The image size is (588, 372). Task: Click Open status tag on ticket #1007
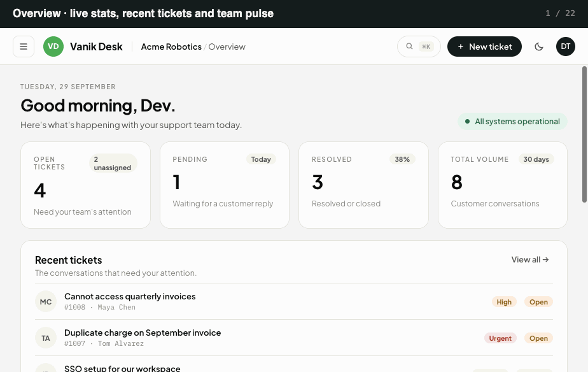pos(538,338)
